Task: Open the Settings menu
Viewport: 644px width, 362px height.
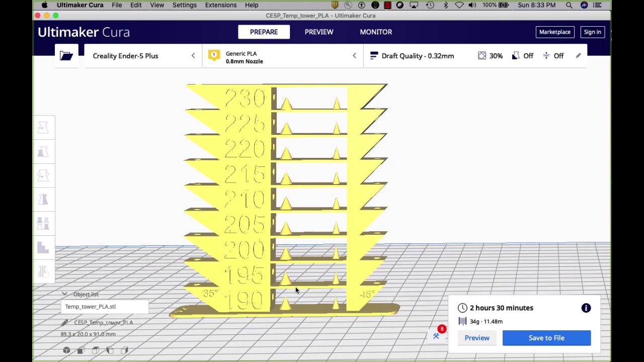Action: pos(185,5)
